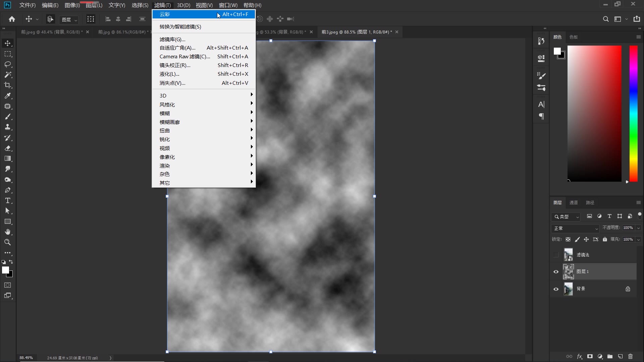Choose 云彩 from the filter menu
The height and width of the screenshot is (362, 644).
pyautogui.click(x=204, y=14)
